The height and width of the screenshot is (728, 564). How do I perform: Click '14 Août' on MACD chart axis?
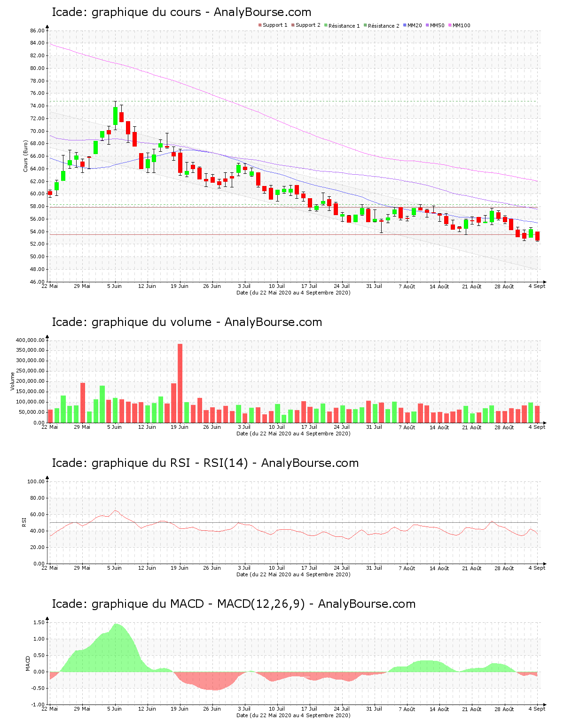439,709
